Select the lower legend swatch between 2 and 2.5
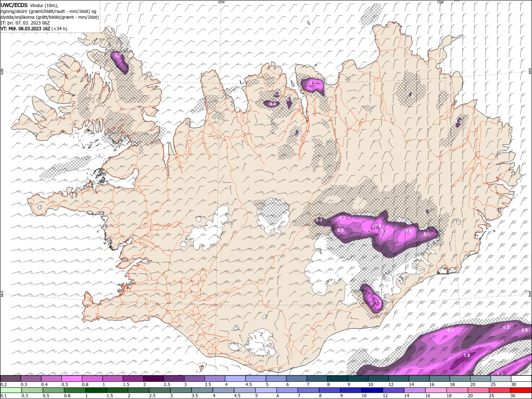 (138, 390)
